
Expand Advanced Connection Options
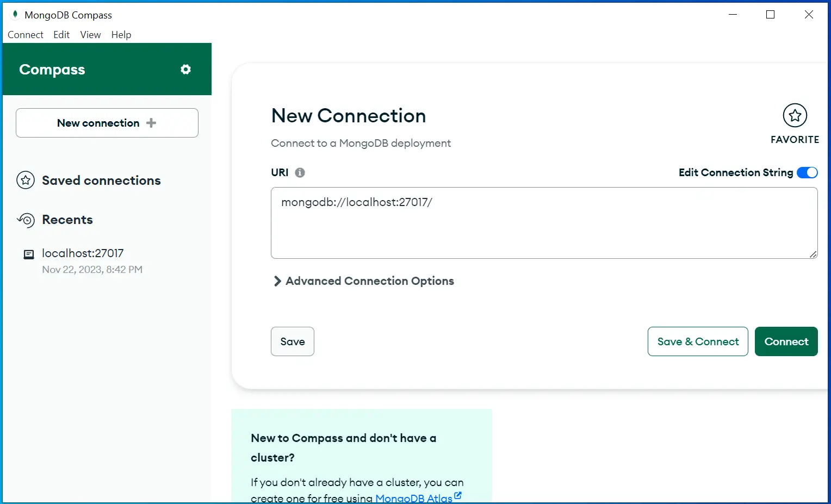point(363,281)
